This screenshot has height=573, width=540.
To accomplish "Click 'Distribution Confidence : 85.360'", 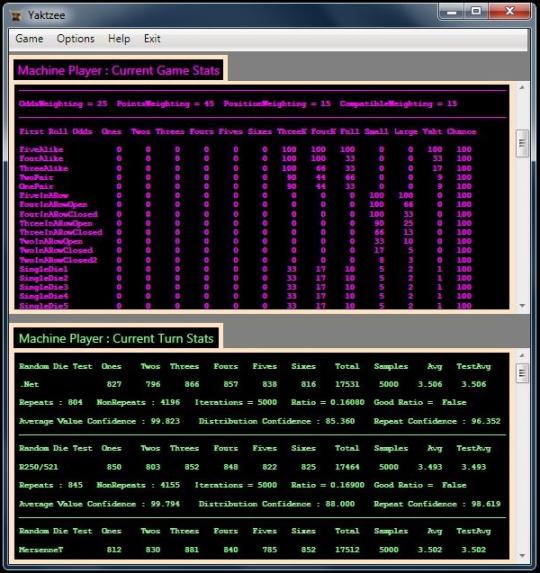I will coord(277,421).
